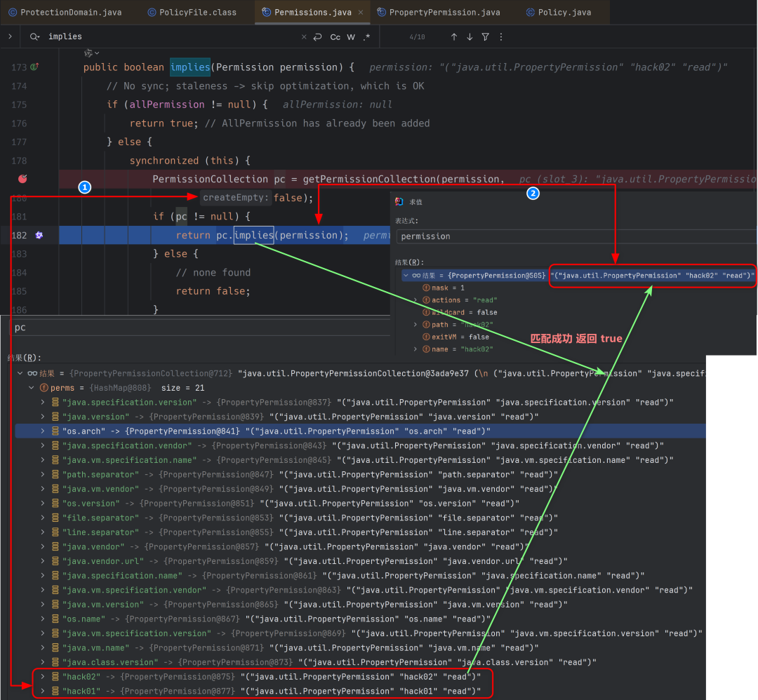Select the Permissions.java tab

tap(312, 12)
